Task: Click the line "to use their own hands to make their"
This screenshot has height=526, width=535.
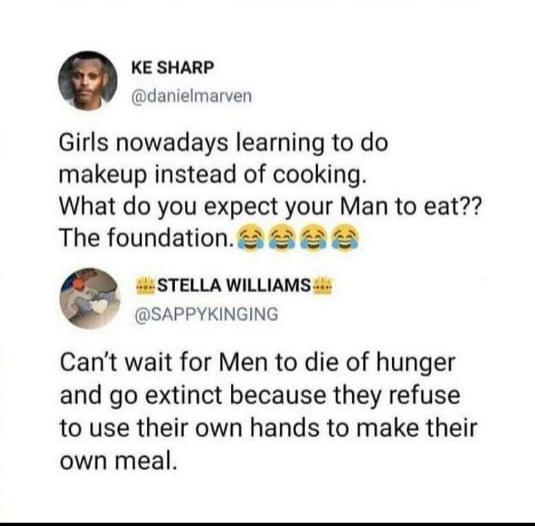Action: (x=269, y=428)
